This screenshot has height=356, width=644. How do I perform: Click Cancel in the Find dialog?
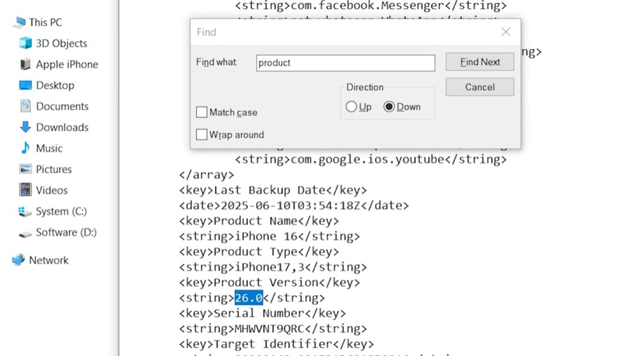[480, 87]
